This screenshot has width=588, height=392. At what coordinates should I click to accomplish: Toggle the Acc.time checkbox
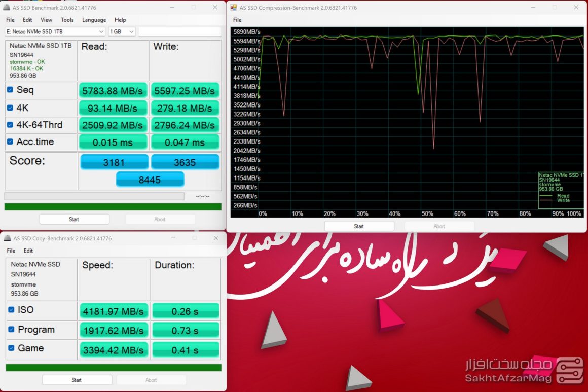click(x=10, y=142)
